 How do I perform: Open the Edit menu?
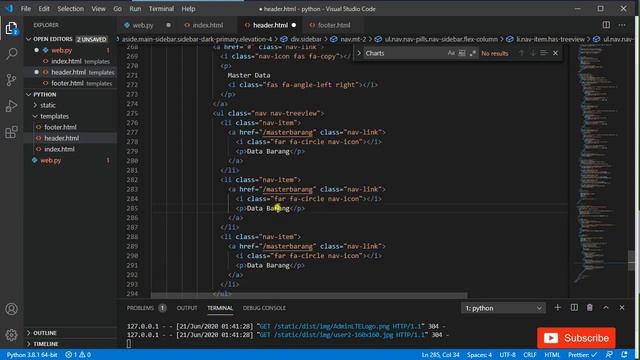(44, 9)
